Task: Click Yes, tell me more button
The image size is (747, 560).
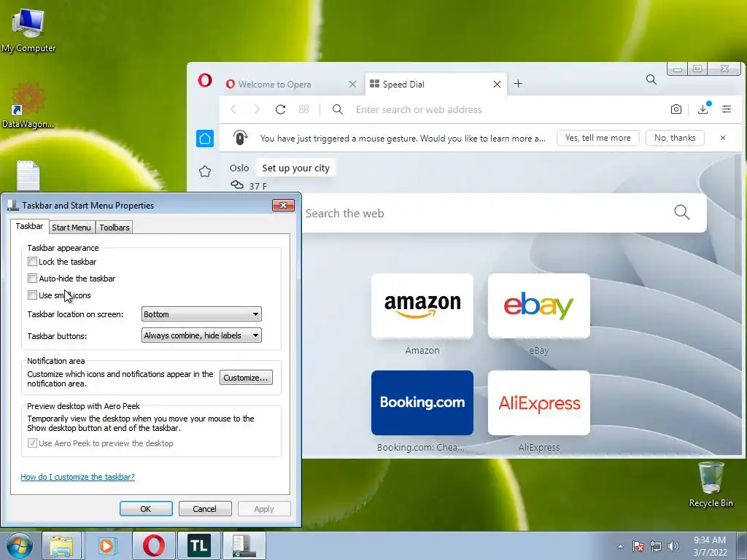Action: pyautogui.click(x=598, y=138)
